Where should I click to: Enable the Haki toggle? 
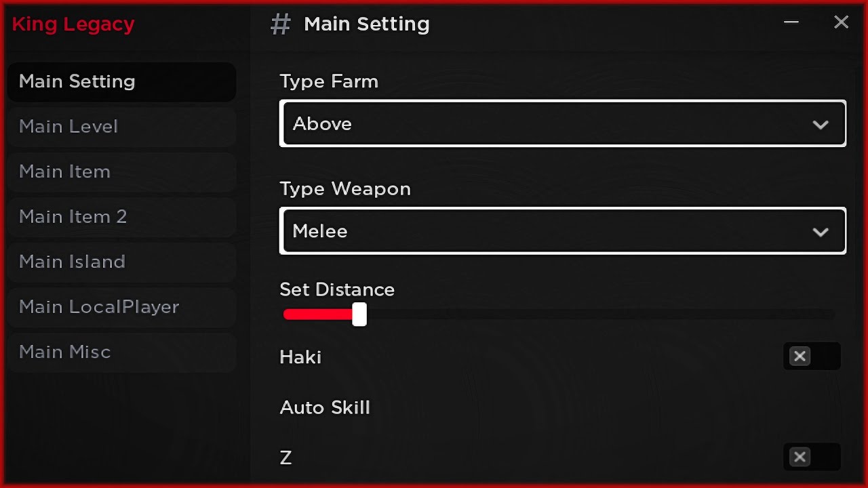[811, 357]
